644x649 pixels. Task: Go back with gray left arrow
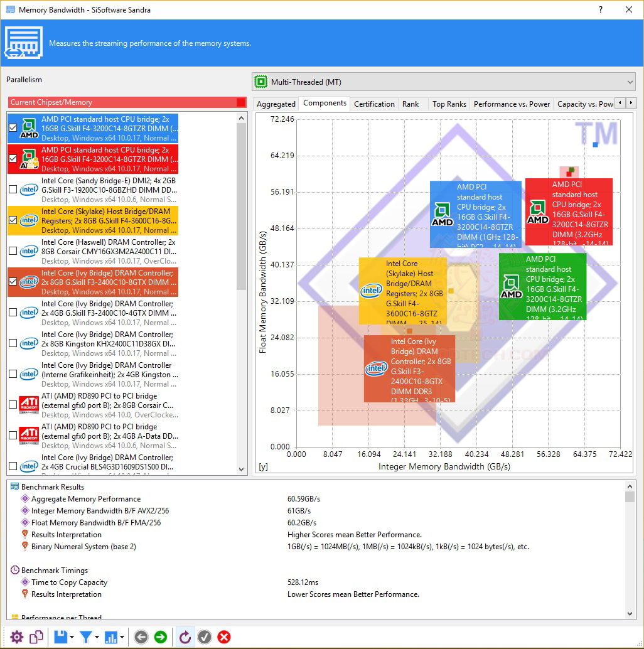[141, 637]
